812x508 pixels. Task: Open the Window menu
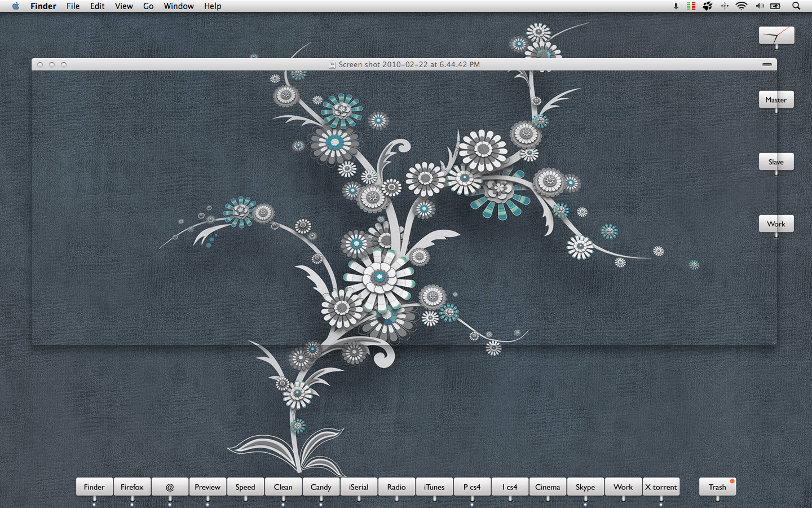coord(179,6)
